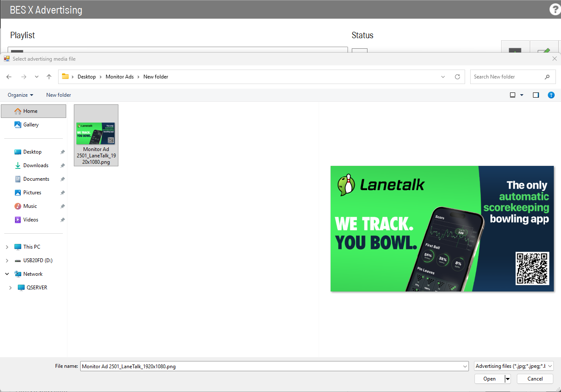Viewport: 561px width, 392px height.
Task: Expand the QSERVER network node
Action: click(x=11, y=288)
